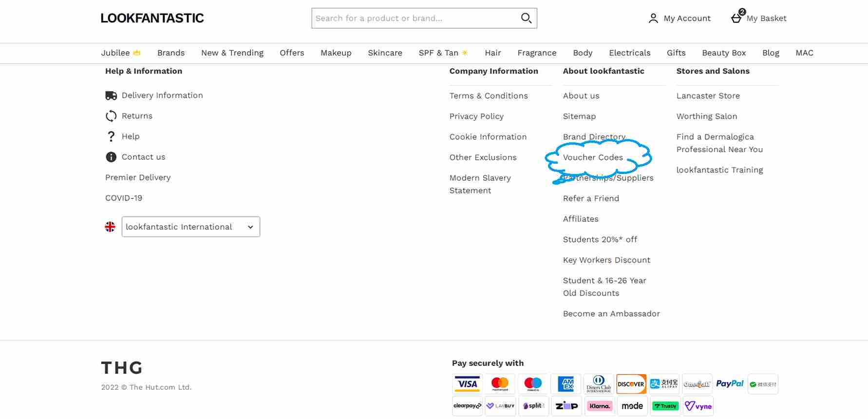Click the One4all payment icon

tap(697, 384)
